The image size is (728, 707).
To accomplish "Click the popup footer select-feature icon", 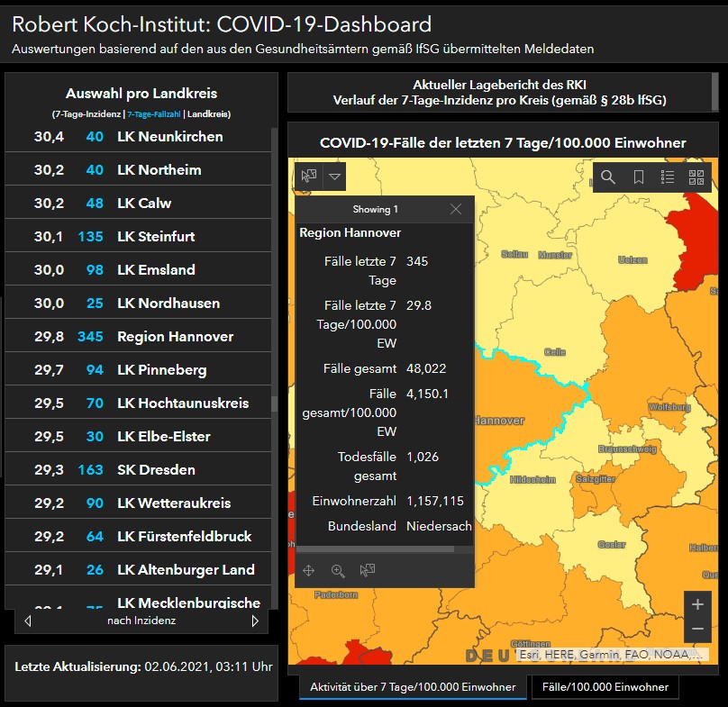I will point(368,570).
